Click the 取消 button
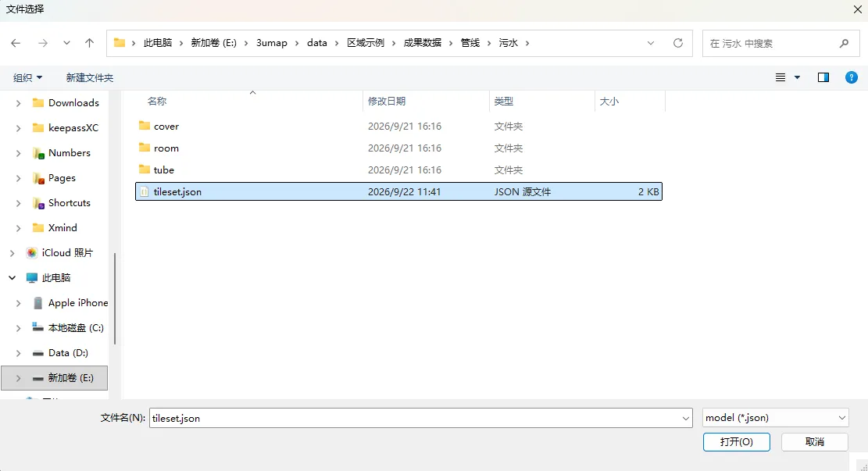Screen dimensions: 868x471 coord(814,441)
